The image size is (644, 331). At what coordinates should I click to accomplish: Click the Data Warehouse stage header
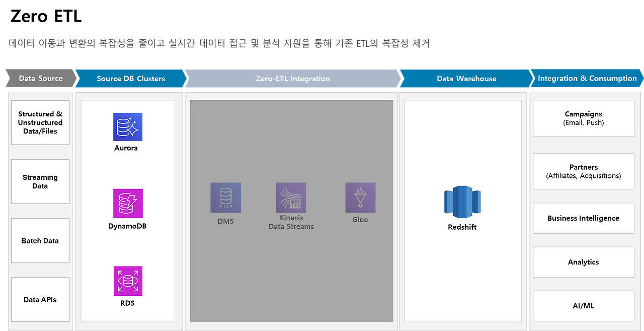point(466,79)
